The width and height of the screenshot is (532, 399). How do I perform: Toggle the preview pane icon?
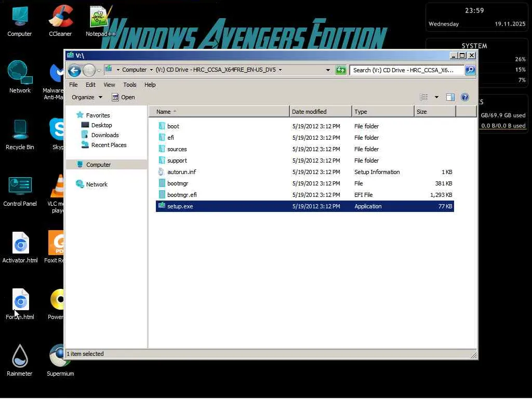(x=450, y=97)
